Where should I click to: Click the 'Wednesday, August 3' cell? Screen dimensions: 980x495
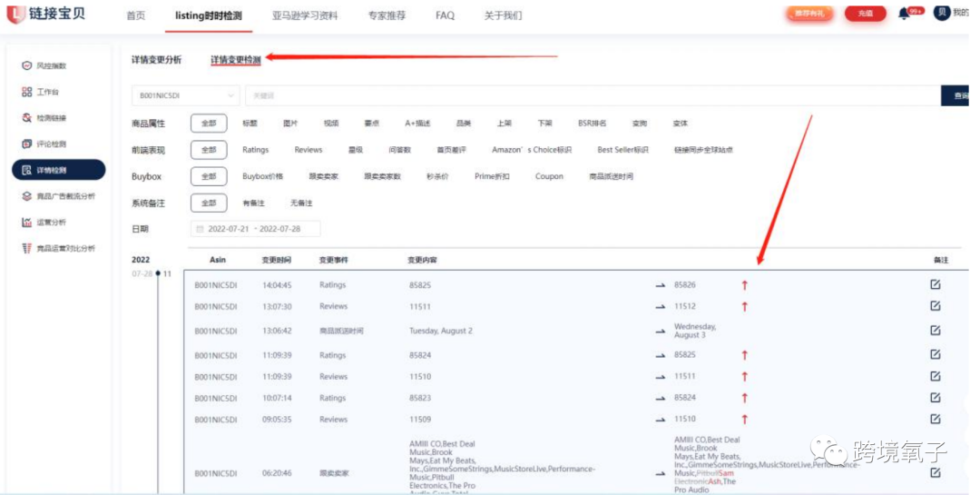(x=695, y=331)
